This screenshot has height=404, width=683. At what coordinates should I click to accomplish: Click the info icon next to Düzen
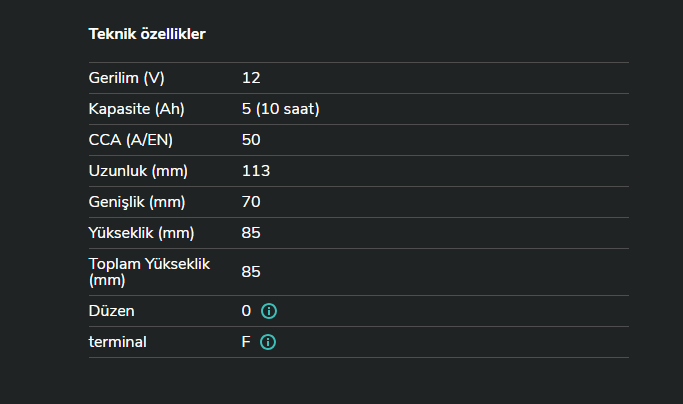tap(268, 311)
